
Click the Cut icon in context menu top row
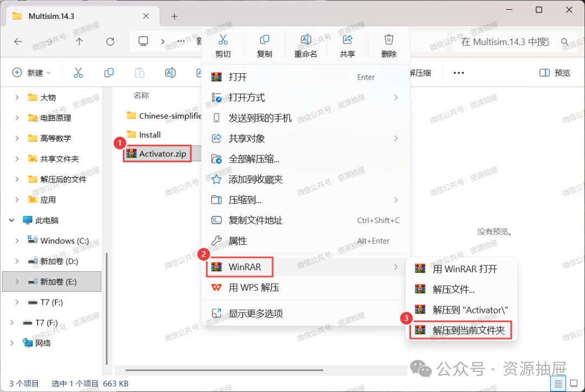tap(223, 40)
